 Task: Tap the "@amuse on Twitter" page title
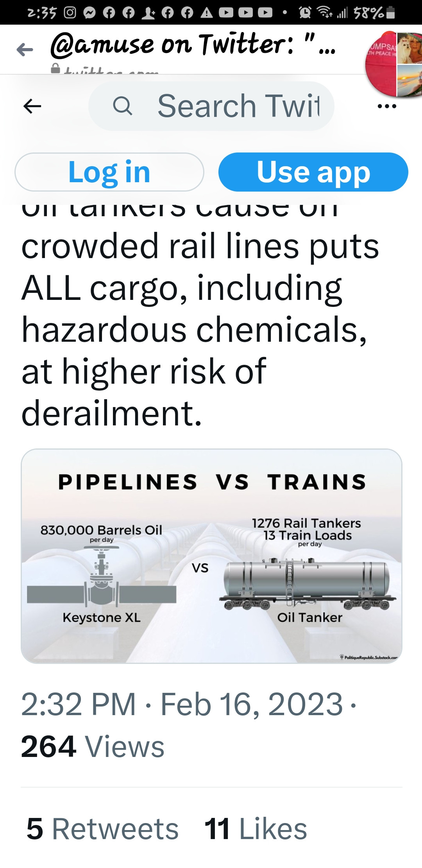191,45
